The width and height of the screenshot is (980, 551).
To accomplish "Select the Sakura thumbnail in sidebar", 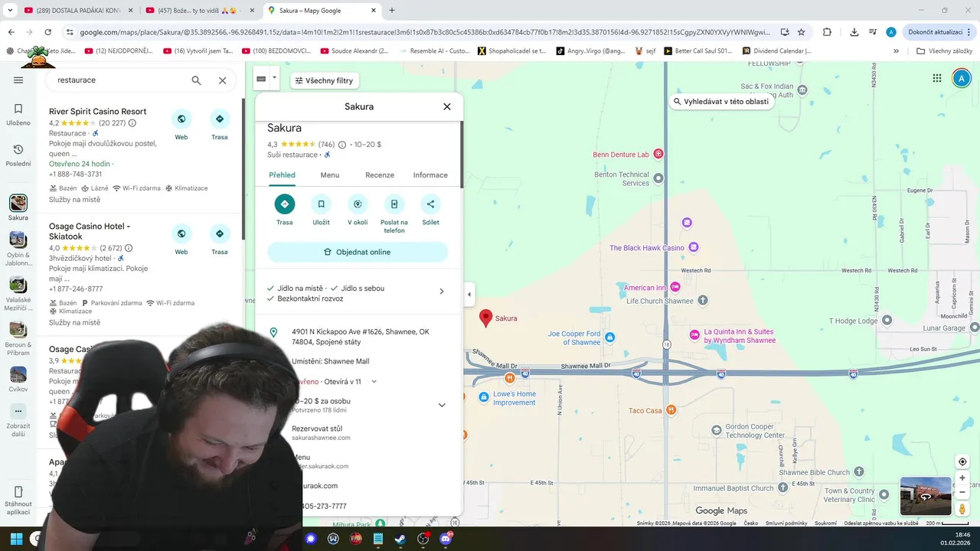I will point(18,203).
